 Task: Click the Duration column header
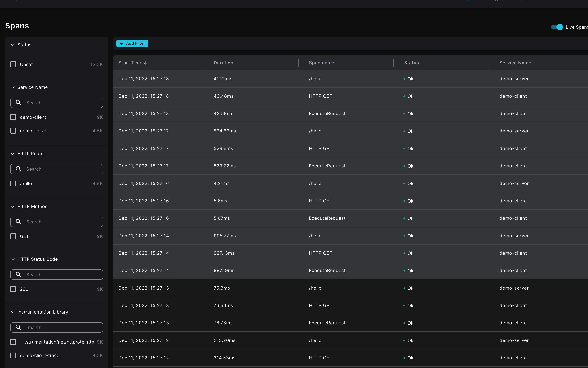point(223,63)
